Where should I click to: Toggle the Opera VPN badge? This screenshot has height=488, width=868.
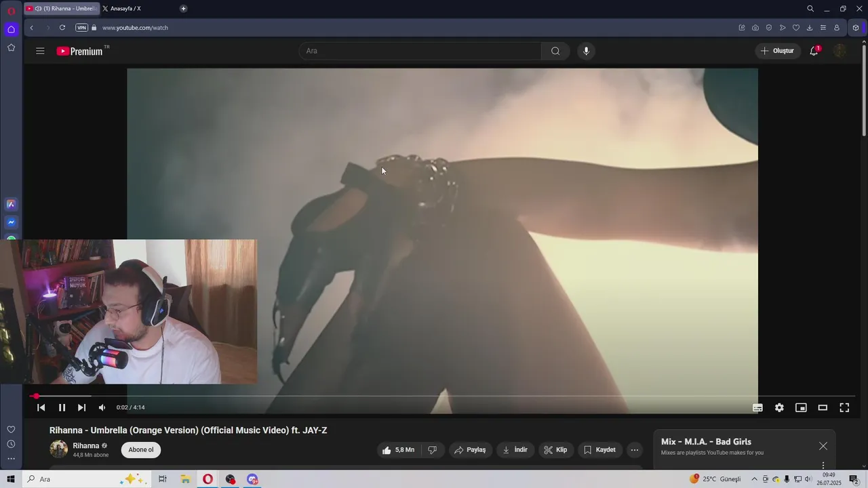(81, 28)
